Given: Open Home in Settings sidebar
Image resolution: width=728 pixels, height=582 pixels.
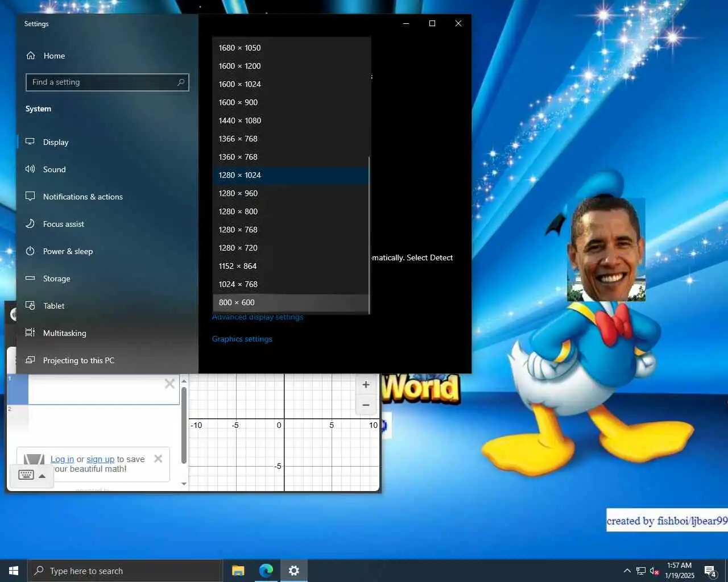Looking at the screenshot, I should [x=107, y=56].
